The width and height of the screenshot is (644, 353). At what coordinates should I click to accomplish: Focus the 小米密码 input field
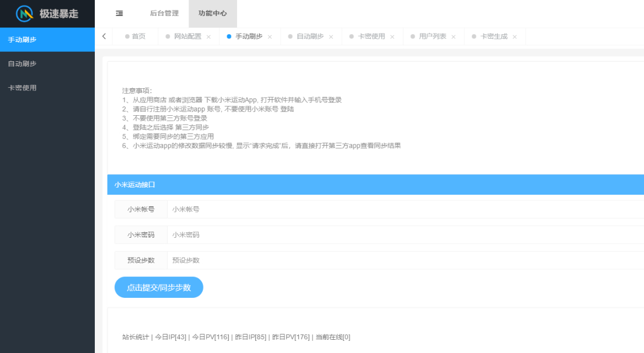click(405, 234)
